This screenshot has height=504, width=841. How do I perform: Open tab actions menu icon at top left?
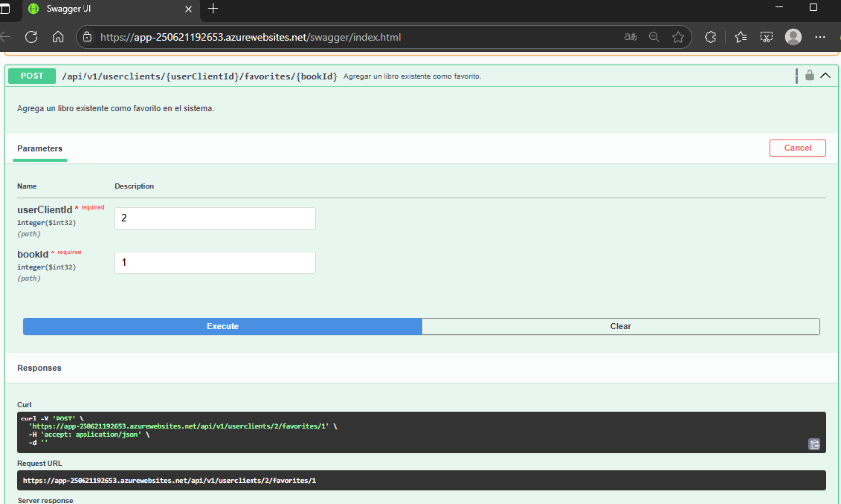point(5,9)
